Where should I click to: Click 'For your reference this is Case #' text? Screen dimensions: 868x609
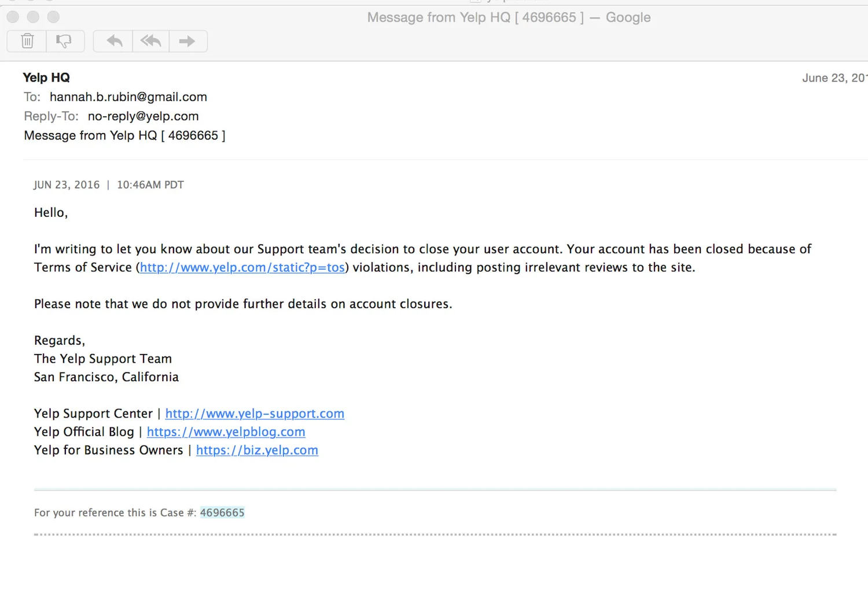(115, 512)
